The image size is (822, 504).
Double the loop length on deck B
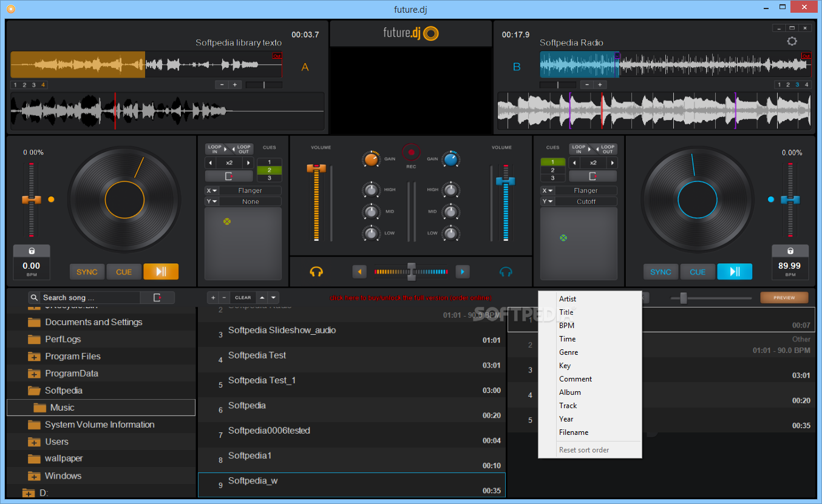pyautogui.click(x=612, y=163)
